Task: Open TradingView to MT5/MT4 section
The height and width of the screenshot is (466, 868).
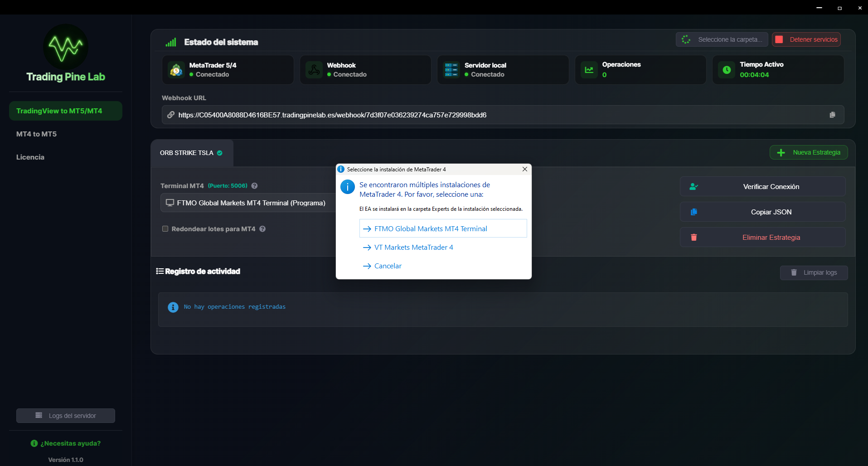Action: click(66, 111)
